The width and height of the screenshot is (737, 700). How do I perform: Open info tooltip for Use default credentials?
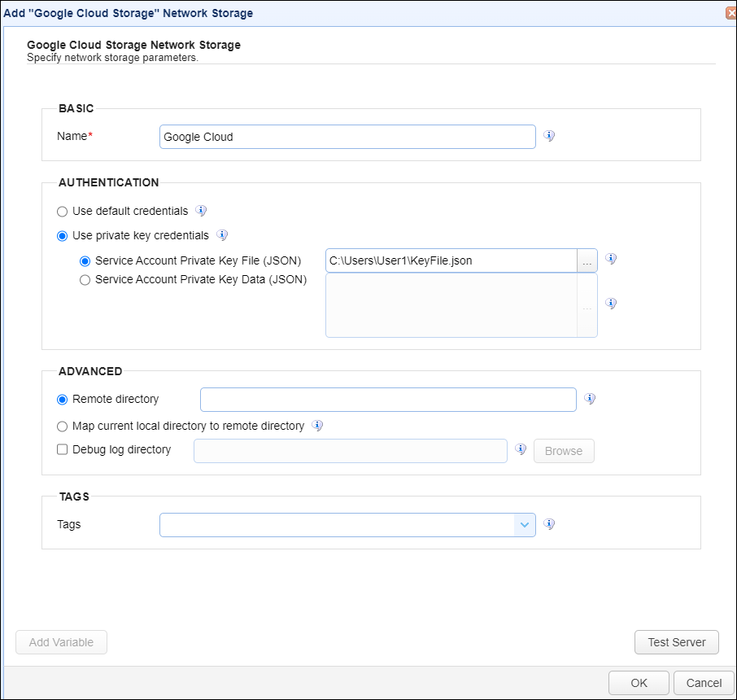(201, 210)
